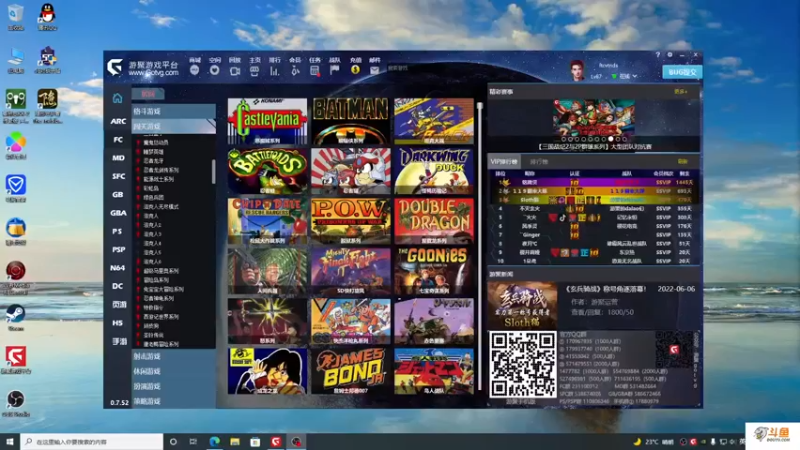Expand the 射击游戏 category
Image resolution: width=800 pixels, height=450 pixels.
[x=173, y=356]
